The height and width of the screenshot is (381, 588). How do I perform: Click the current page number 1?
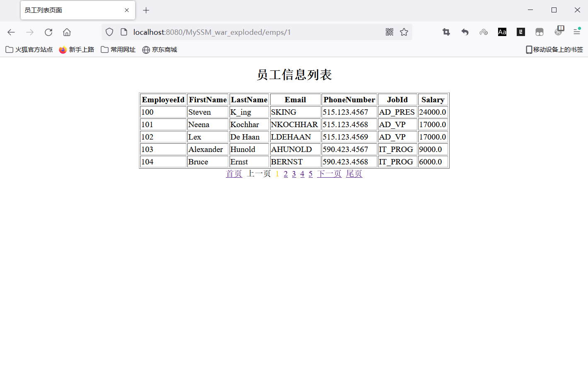[277, 174]
